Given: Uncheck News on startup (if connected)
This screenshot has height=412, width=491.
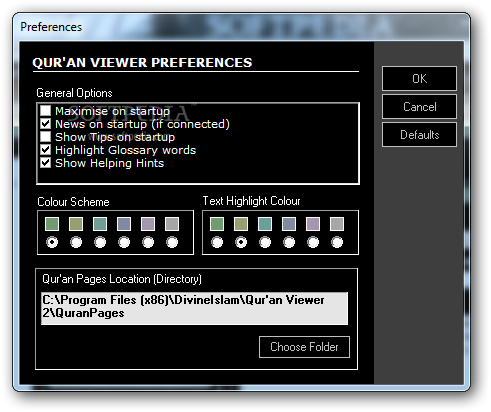Looking at the screenshot, I should 45,124.
